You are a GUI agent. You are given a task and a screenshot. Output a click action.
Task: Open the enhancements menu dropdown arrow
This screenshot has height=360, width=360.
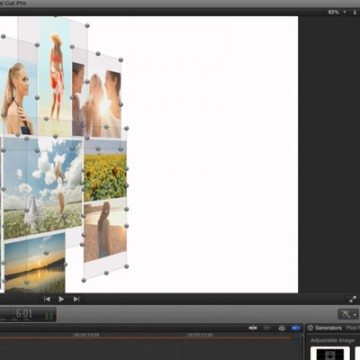coord(355,314)
